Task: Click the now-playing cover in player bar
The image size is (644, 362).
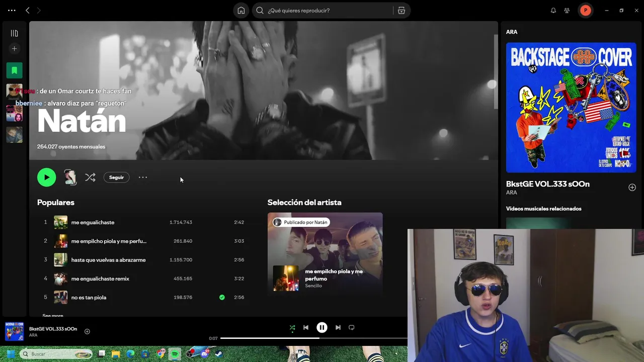Action: [x=14, y=331]
